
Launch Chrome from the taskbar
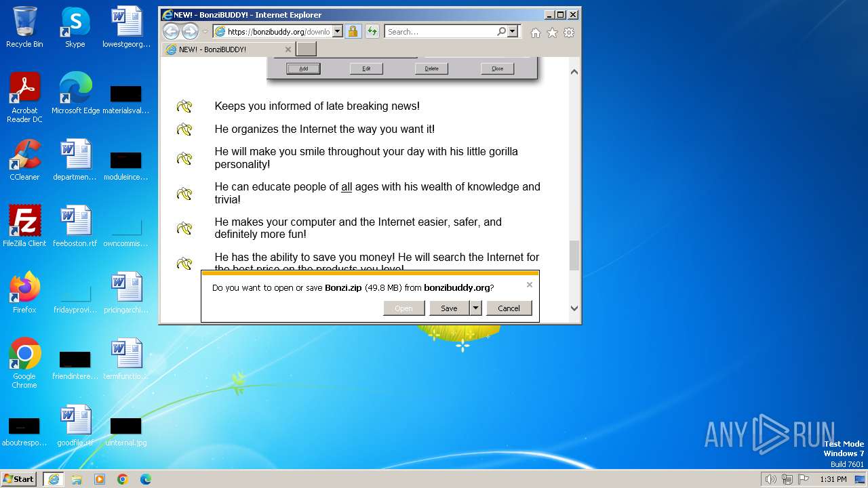tap(123, 479)
